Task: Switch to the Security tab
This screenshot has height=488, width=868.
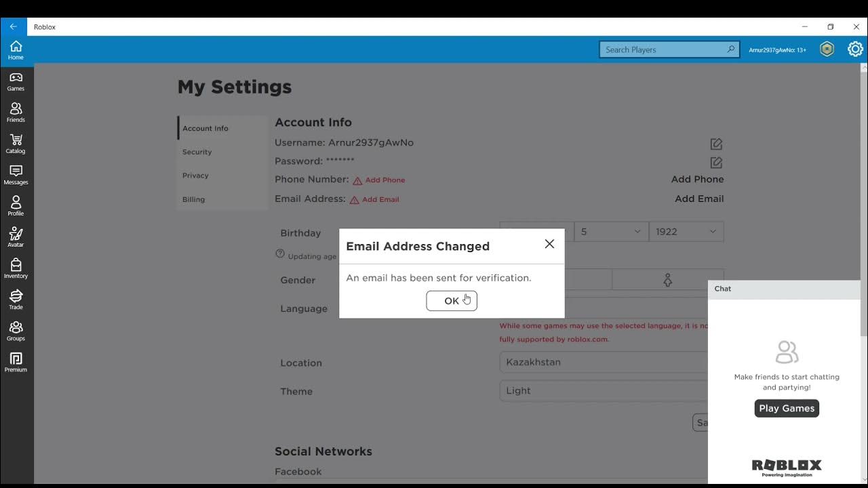Action: point(222,152)
